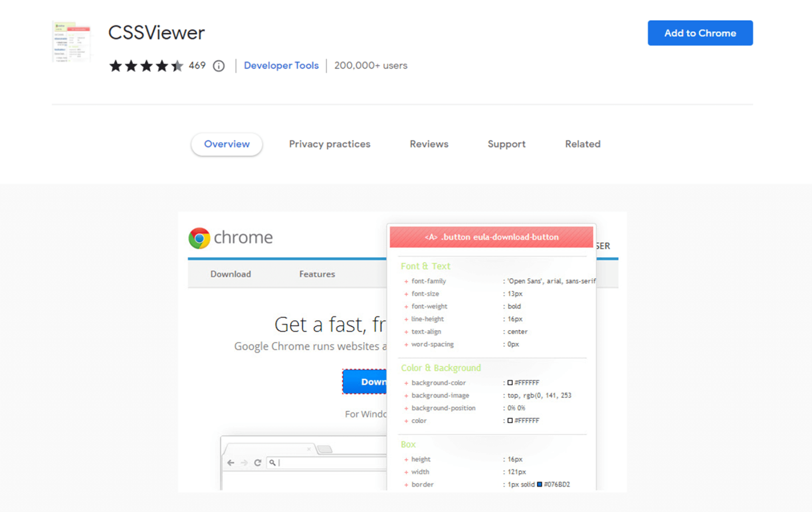
Task: Click the refresh icon in the mini browser
Action: click(258, 462)
